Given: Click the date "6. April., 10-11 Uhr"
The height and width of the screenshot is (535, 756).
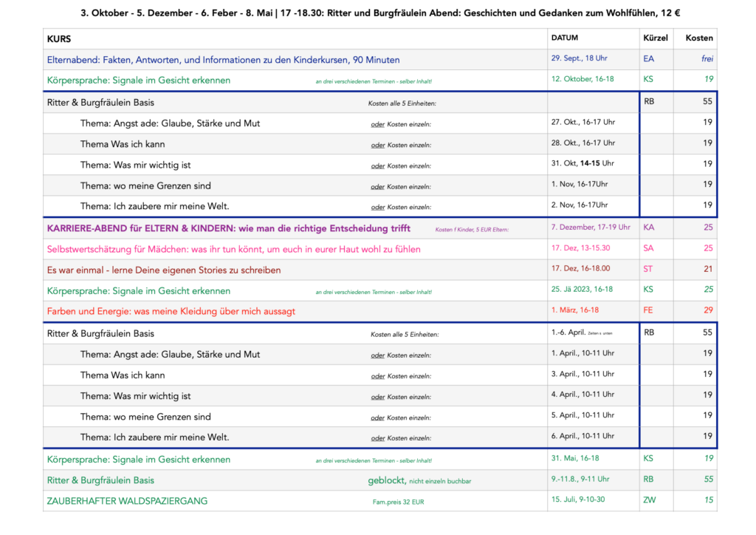Looking at the screenshot, I should tap(583, 436).
